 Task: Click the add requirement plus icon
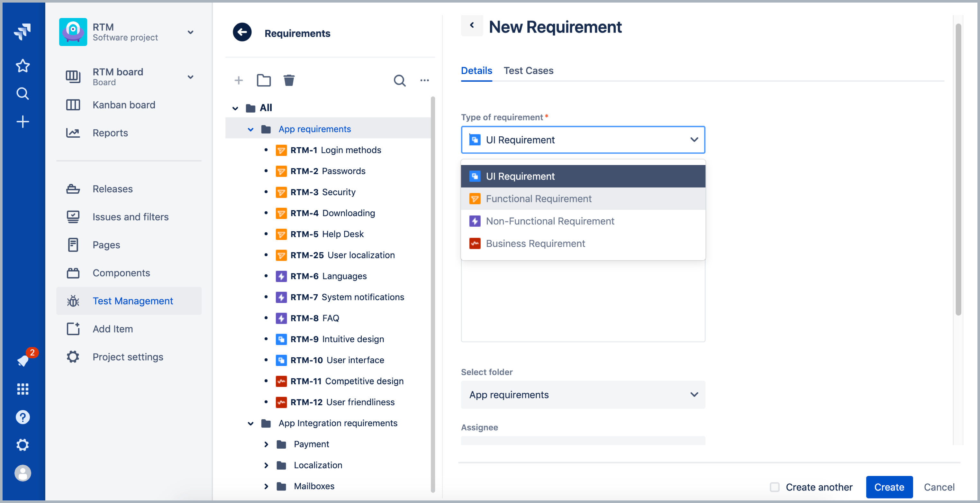[239, 80]
